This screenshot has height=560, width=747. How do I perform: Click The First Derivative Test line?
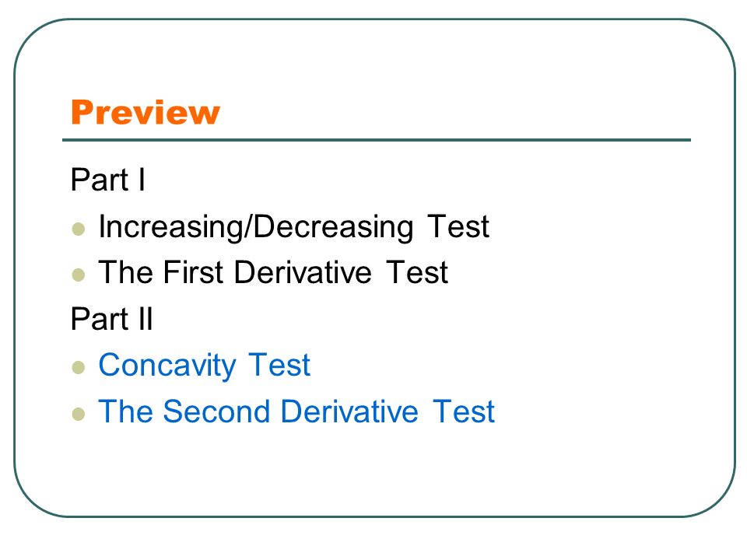[x=273, y=272]
